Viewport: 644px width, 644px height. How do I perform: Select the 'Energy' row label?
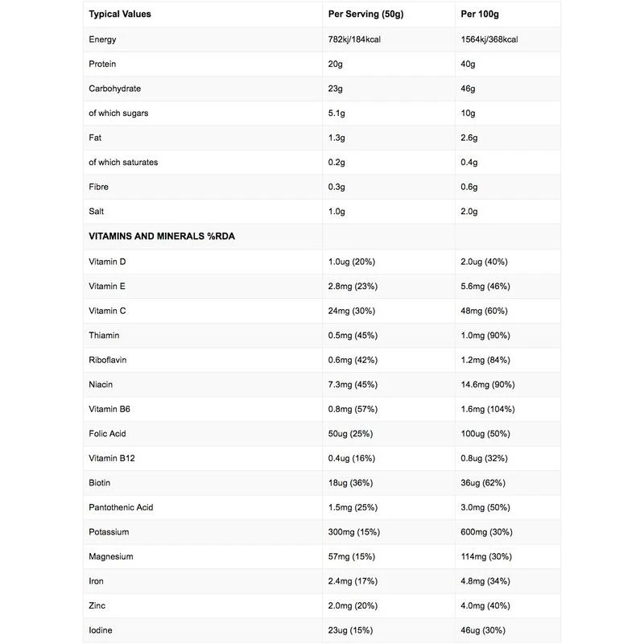click(x=103, y=39)
